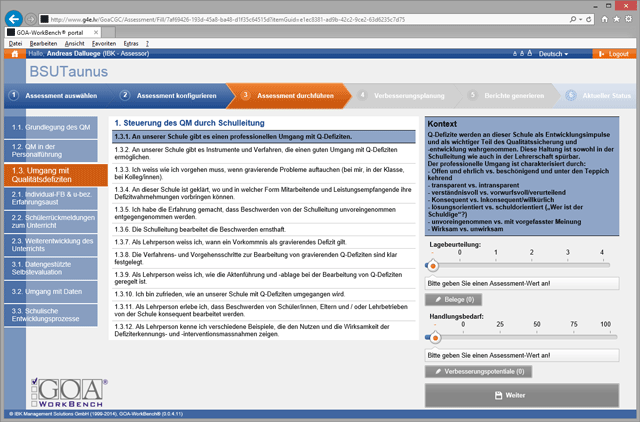Select step 3 Assessment durchführen
The image size is (640, 422).
289,96
